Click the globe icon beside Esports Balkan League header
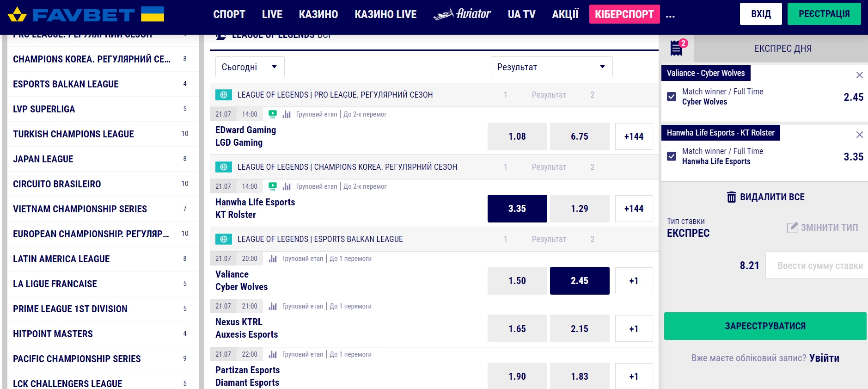 tap(224, 239)
